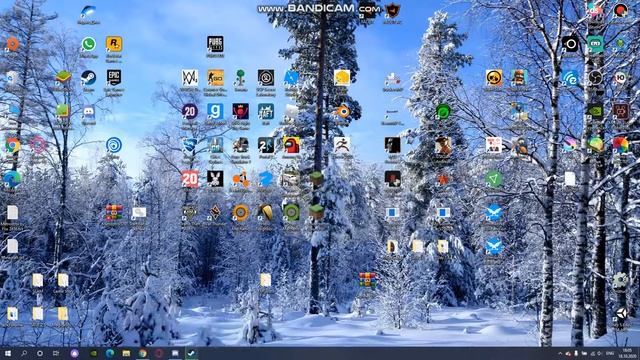Screen dimensions: 640x360
Task: Open Cortana circle in taskbar
Action: 40,353
